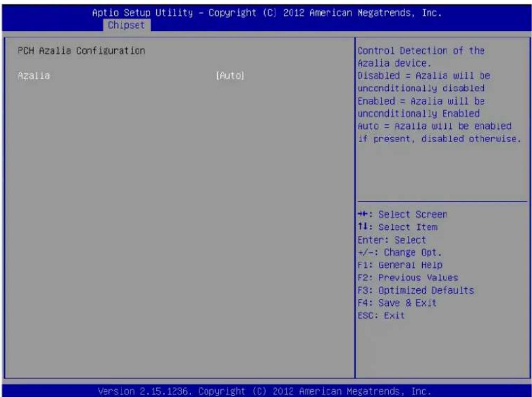The width and height of the screenshot is (532, 397).
Task: Click the PCH Azalia Configuration heading
Action: click(x=81, y=51)
